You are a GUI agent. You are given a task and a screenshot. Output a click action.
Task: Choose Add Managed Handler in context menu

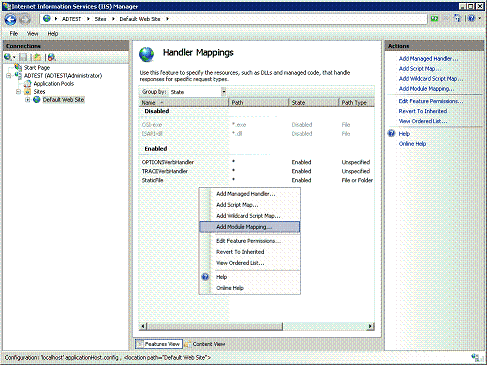[x=250, y=194]
